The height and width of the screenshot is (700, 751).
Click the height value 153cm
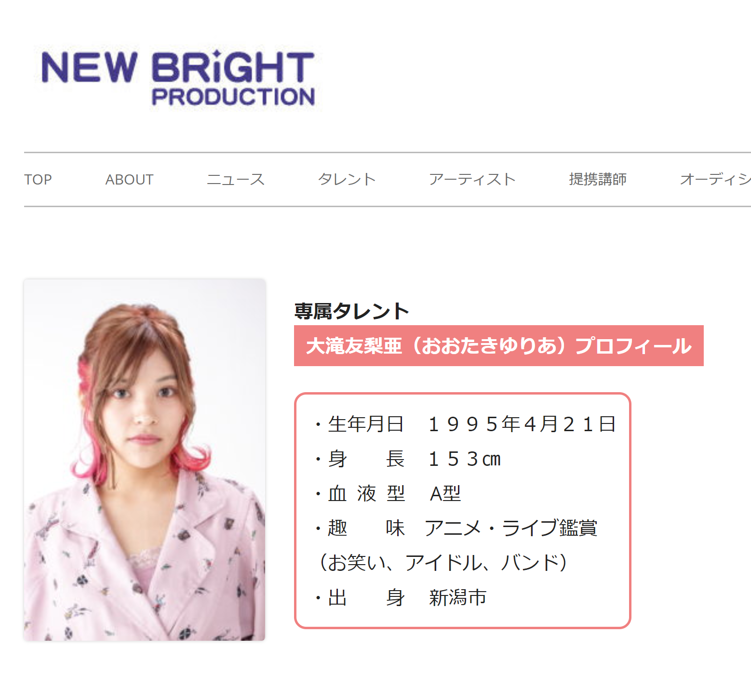(x=465, y=459)
